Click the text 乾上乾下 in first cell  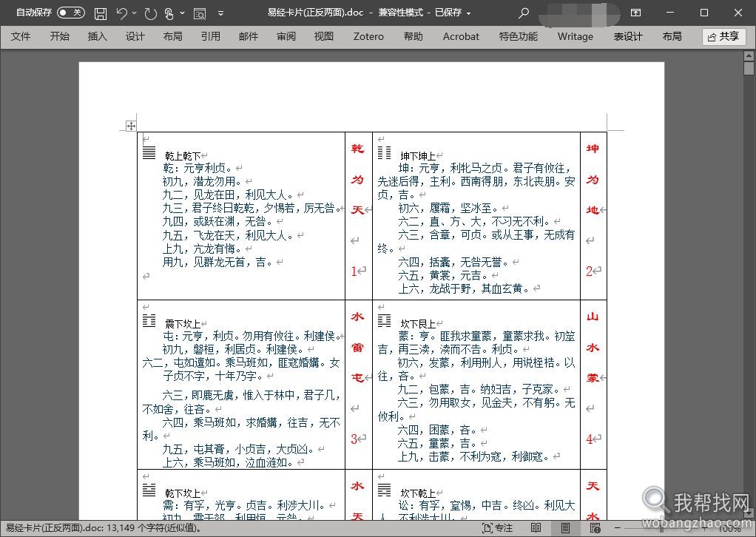coord(183,156)
